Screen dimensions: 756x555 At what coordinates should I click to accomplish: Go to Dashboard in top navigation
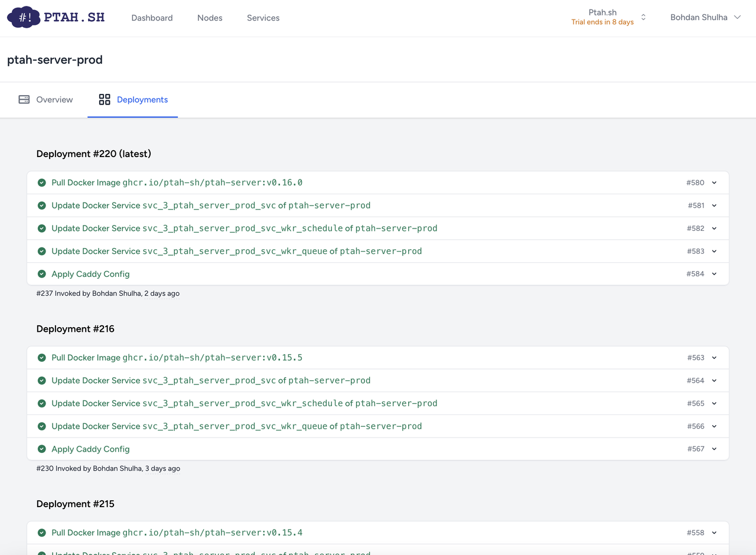pyautogui.click(x=152, y=18)
